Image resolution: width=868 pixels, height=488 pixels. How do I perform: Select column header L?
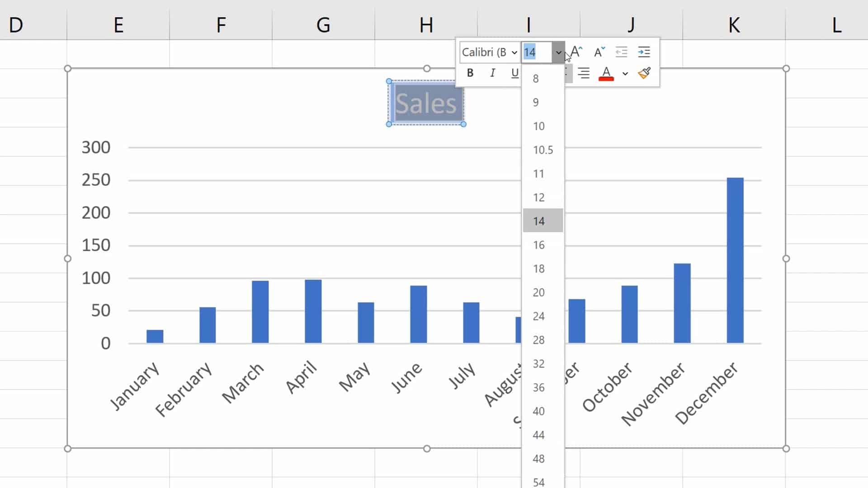pyautogui.click(x=827, y=25)
